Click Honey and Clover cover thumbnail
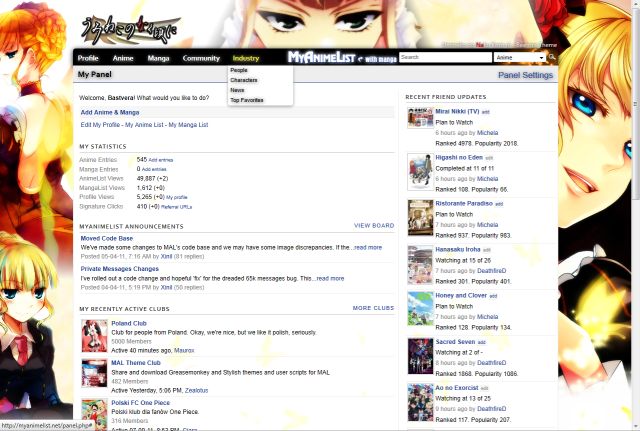This screenshot has width=640, height=431. [x=420, y=309]
